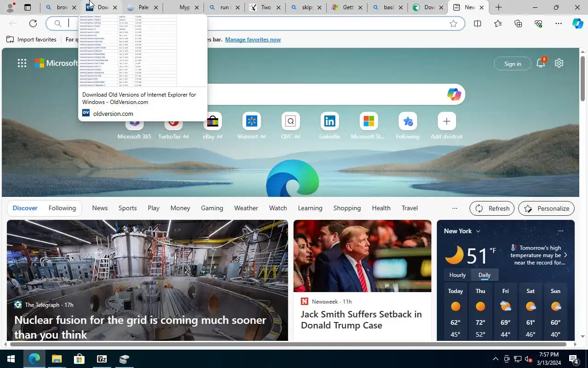Open Browser essentials heart icon
Image resolution: width=588 pixels, height=368 pixels.
538,23
